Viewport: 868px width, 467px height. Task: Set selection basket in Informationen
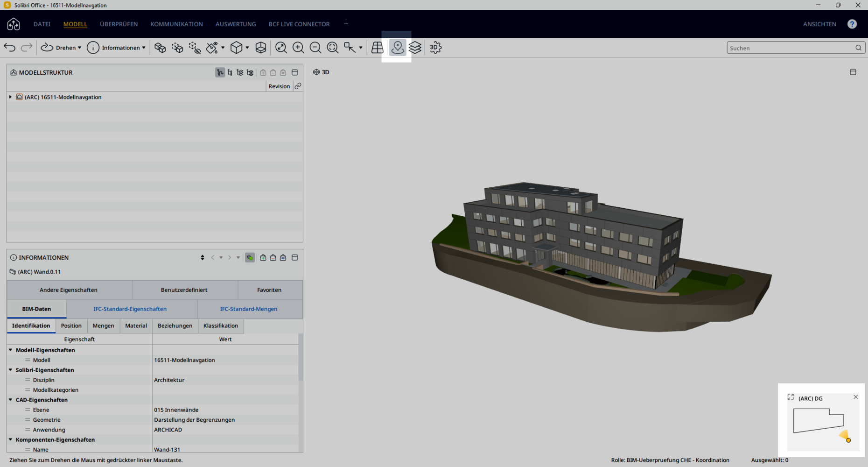tap(283, 258)
